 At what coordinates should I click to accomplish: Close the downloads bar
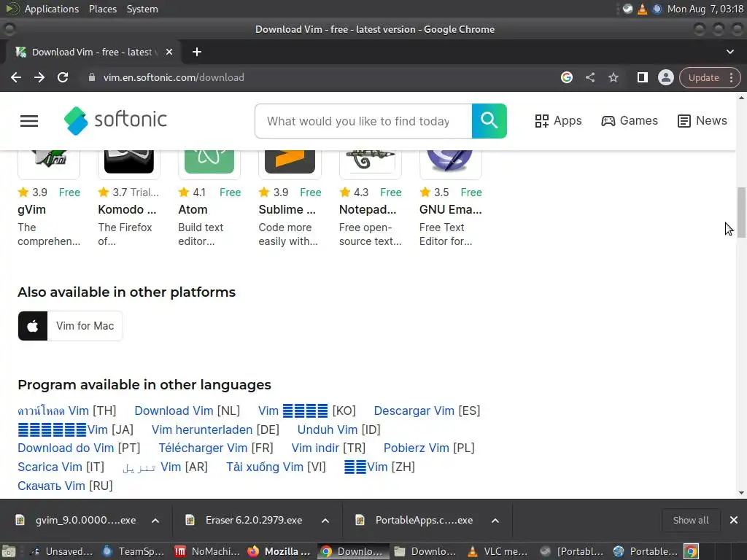point(734,521)
